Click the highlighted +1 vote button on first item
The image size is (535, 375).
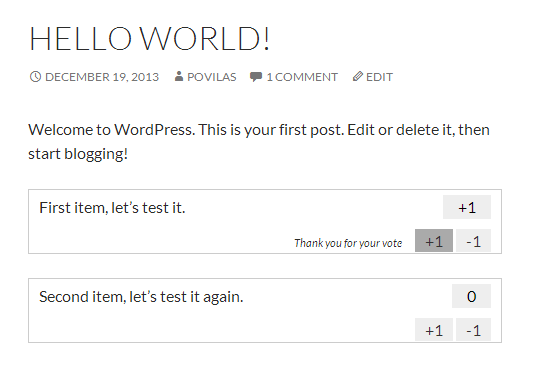click(434, 241)
